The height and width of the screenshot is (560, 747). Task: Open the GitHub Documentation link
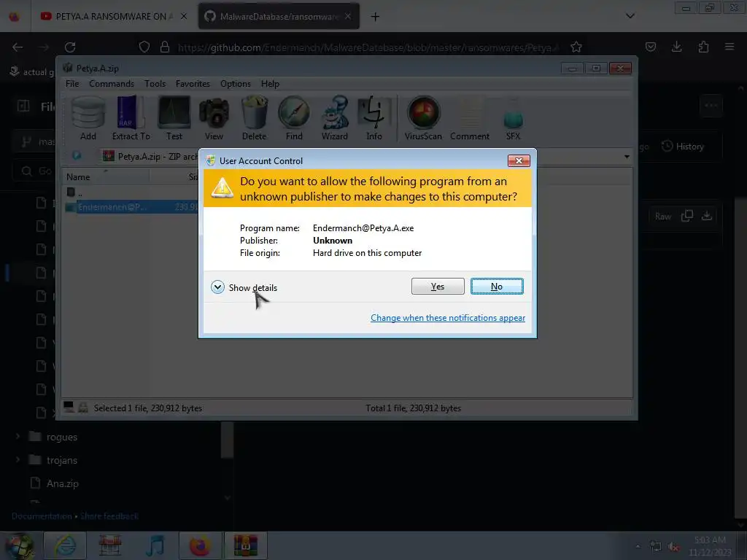point(42,516)
